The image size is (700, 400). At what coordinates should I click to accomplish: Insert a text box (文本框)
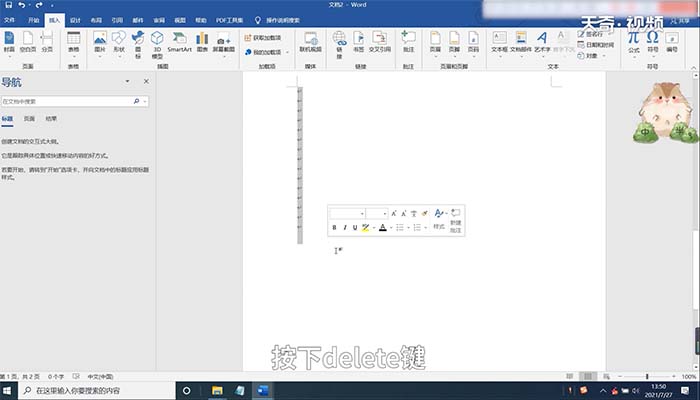pos(500,44)
